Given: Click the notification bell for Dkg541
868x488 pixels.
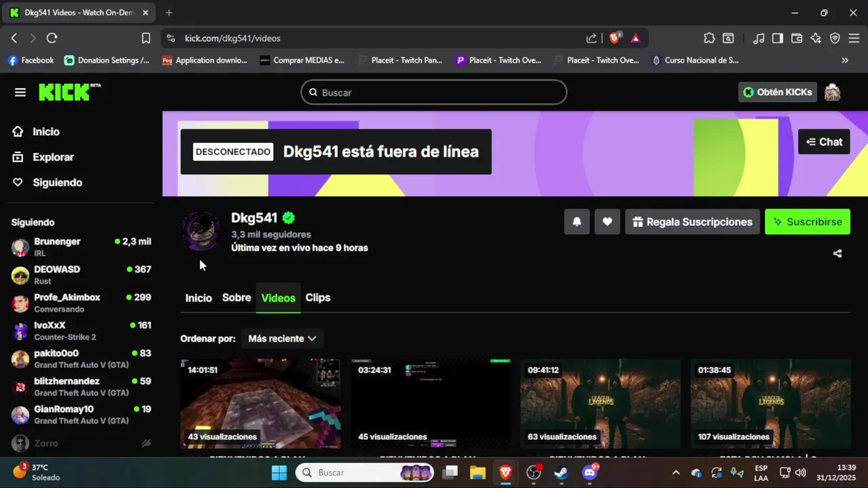Looking at the screenshot, I should (577, 222).
